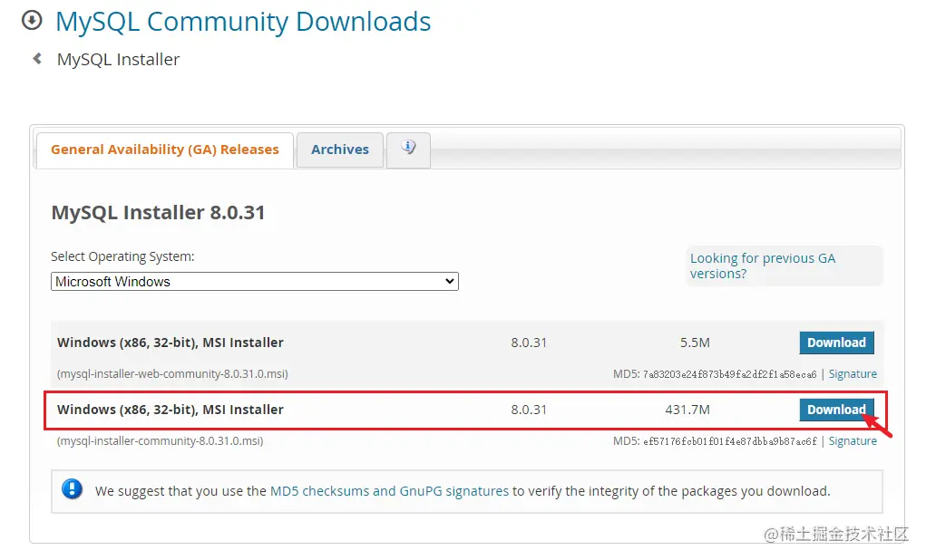Screen dimensions: 926x560
Task: Click version 8.0.31 in the 431.7M row
Action: (x=529, y=410)
